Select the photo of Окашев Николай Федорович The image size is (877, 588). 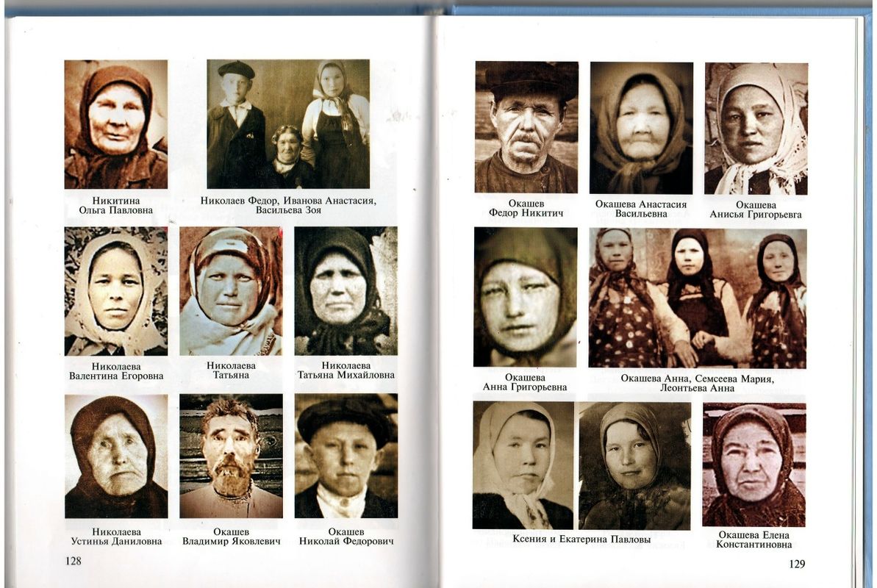[346, 456]
